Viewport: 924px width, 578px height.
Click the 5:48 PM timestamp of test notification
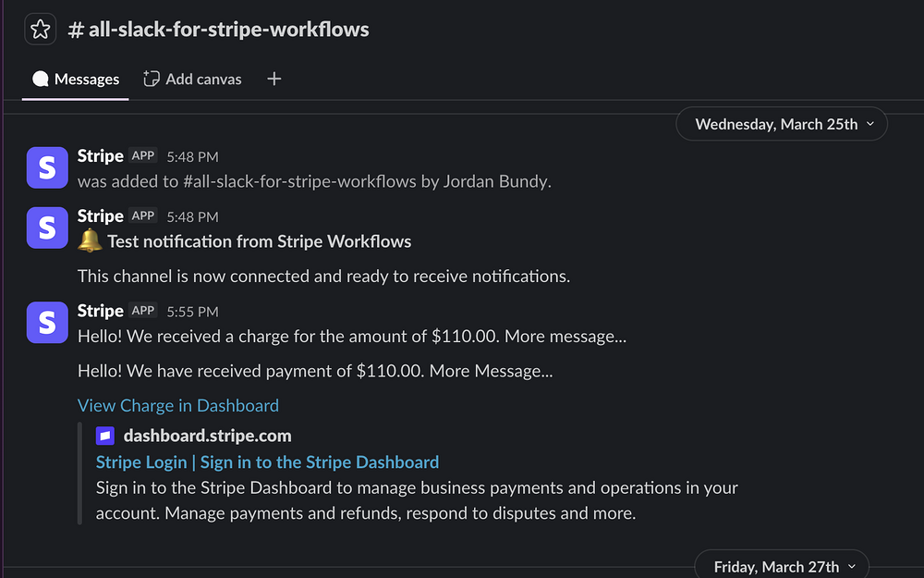pos(192,217)
